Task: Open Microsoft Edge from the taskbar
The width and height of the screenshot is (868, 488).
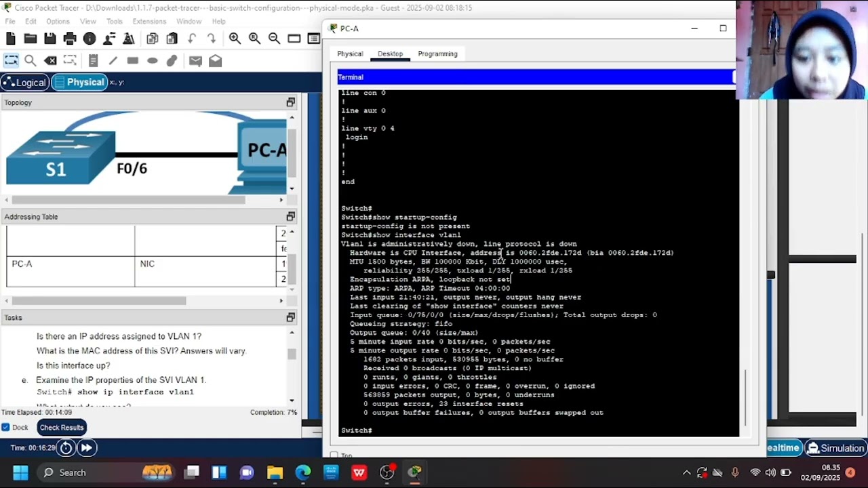Action: (x=302, y=472)
